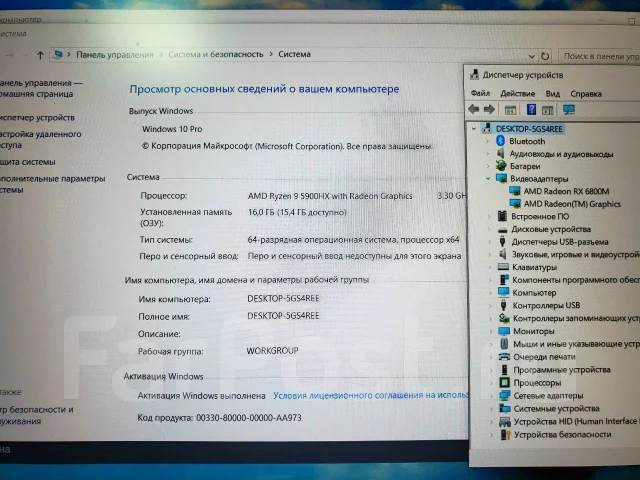Expand the Мониторы category arrow
640x480 pixels.
[x=491, y=331]
